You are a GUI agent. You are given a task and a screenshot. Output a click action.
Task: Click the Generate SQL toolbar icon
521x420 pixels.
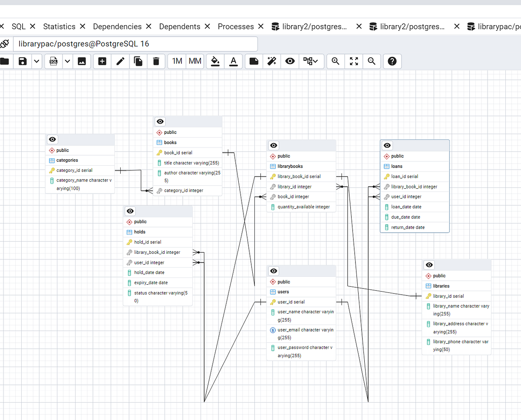[53, 61]
